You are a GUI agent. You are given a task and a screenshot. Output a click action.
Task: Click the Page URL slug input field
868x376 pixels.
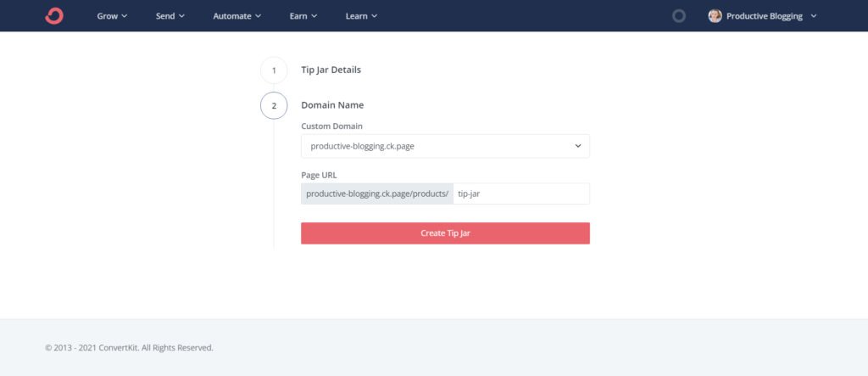[x=521, y=194]
